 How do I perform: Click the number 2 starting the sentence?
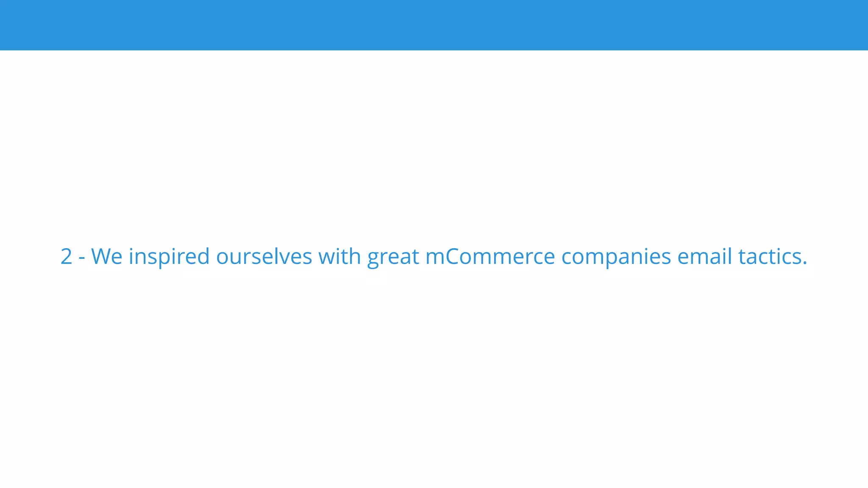click(67, 257)
